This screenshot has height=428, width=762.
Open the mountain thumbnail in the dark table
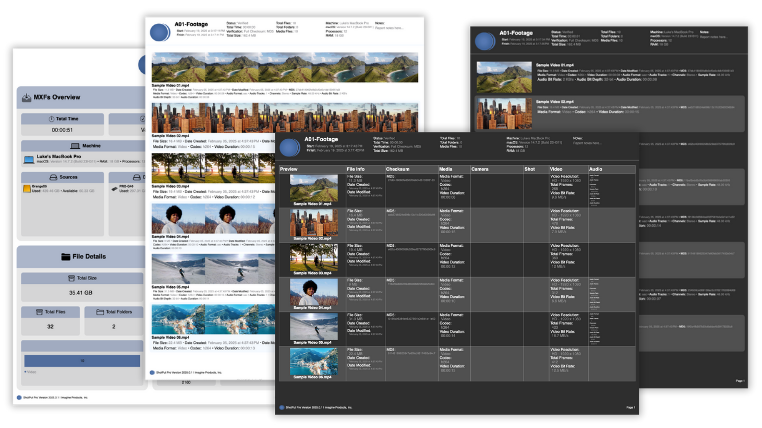[x=312, y=188]
